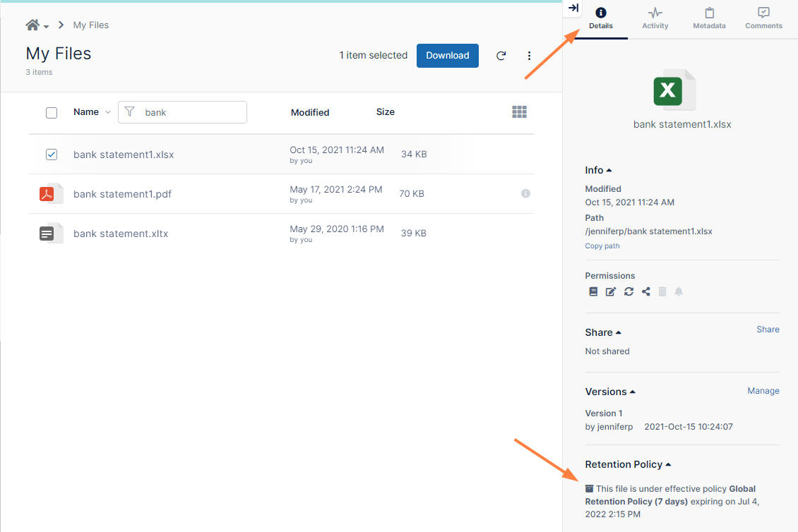Switch to the Metadata tab
This screenshot has width=798, height=532.
coord(709,19)
